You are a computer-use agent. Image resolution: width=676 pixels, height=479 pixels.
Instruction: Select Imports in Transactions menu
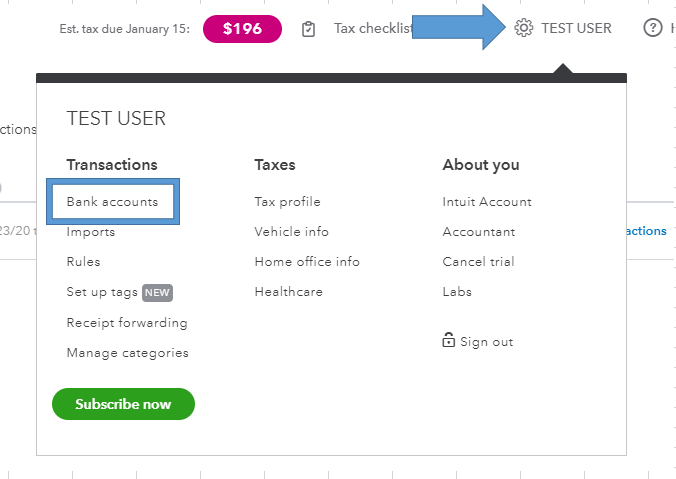coord(91,232)
